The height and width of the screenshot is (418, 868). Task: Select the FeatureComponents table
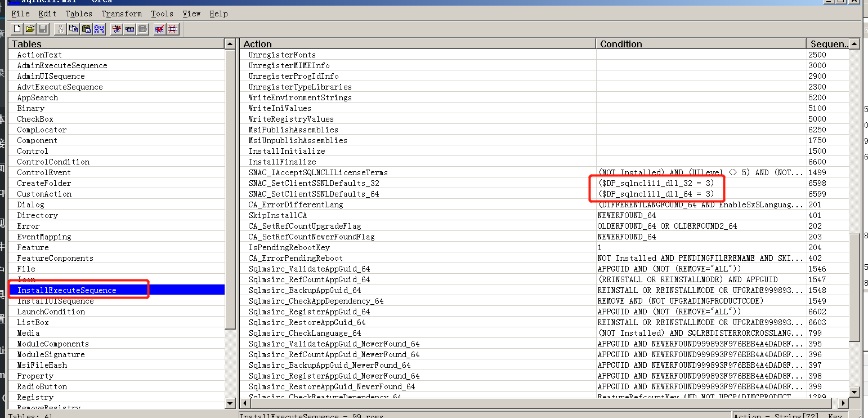(x=117, y=258)
